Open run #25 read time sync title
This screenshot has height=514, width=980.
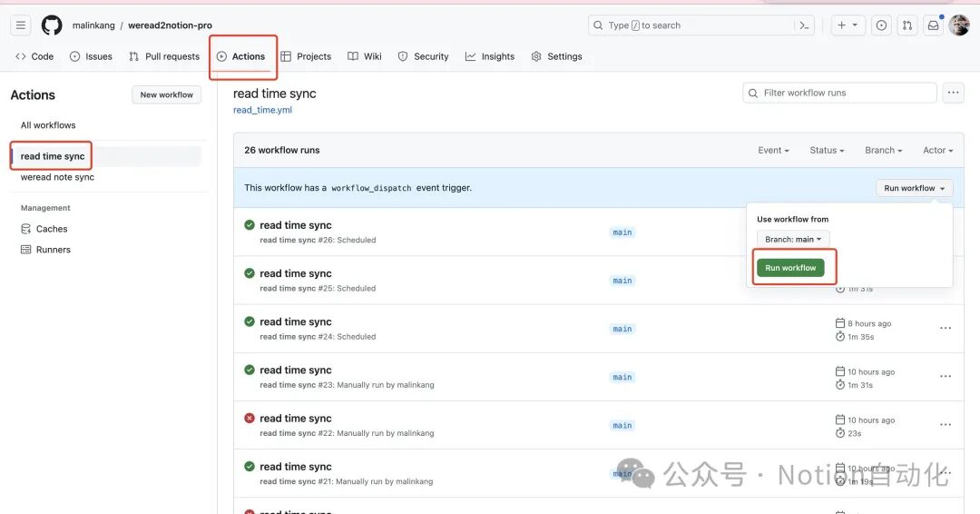coord(296,273)
